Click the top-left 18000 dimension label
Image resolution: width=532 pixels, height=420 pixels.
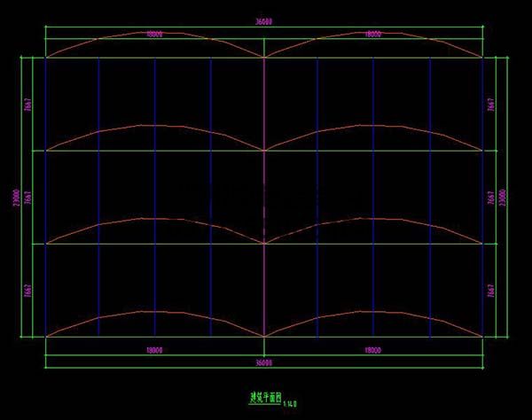pyautogui.click(x=154, y=35)
